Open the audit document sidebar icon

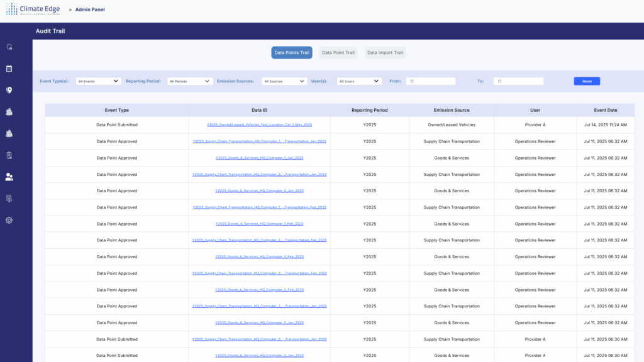(x=9, y=198)
